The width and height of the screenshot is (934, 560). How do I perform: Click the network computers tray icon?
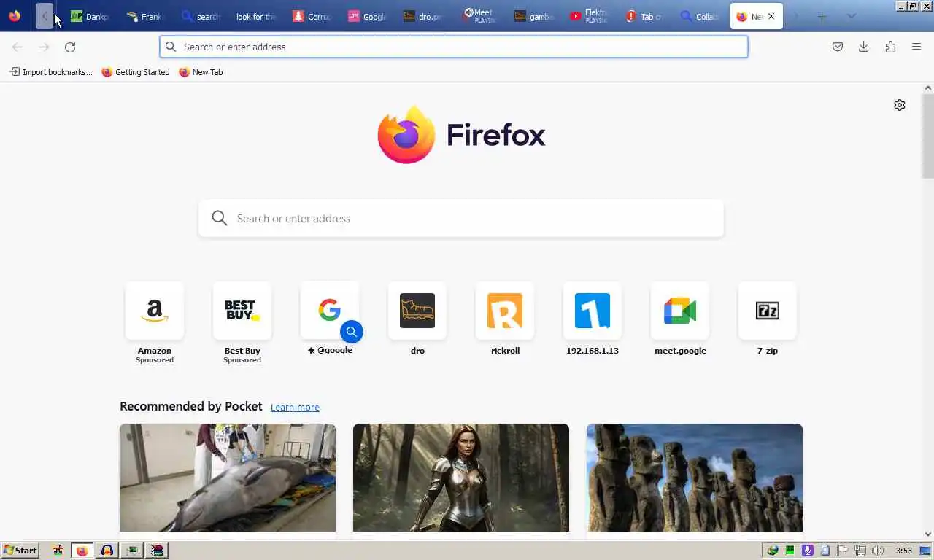[860, 551]
